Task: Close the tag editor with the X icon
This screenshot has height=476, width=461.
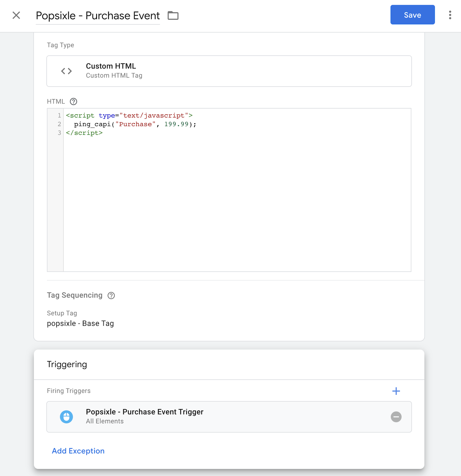Action: 16,15
